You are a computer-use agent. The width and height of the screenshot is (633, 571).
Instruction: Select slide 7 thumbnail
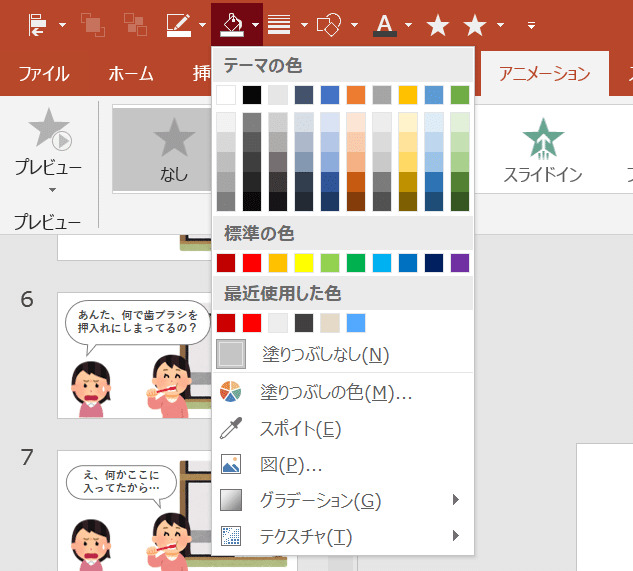pos(134,510)
